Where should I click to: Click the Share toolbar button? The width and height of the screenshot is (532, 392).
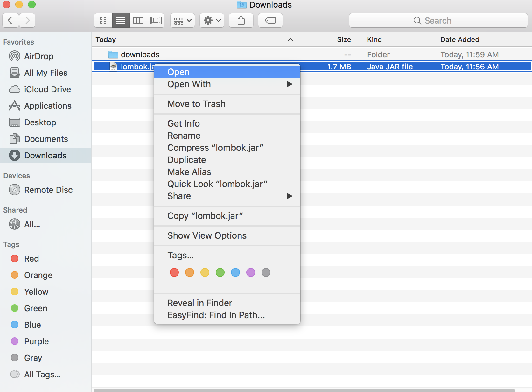(241, 21)
